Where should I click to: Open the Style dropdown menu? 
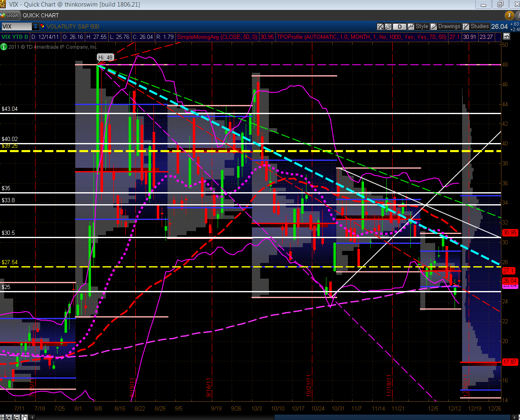coord(422,26)
